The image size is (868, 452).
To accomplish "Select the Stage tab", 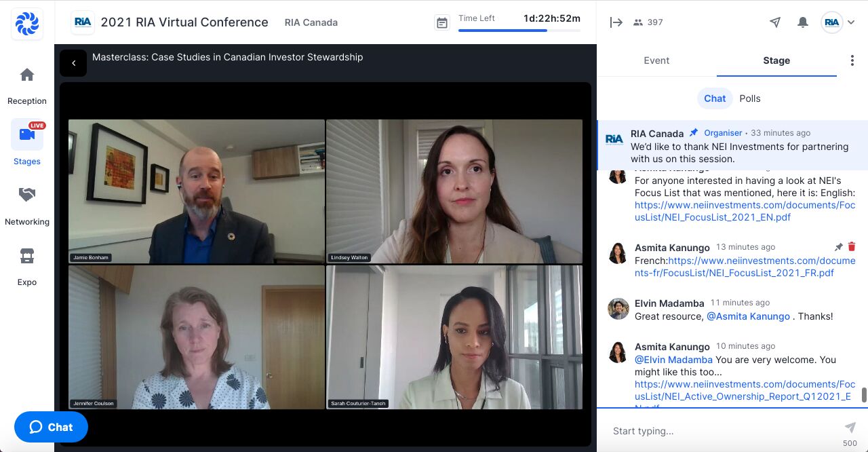I will click(776, 60).
